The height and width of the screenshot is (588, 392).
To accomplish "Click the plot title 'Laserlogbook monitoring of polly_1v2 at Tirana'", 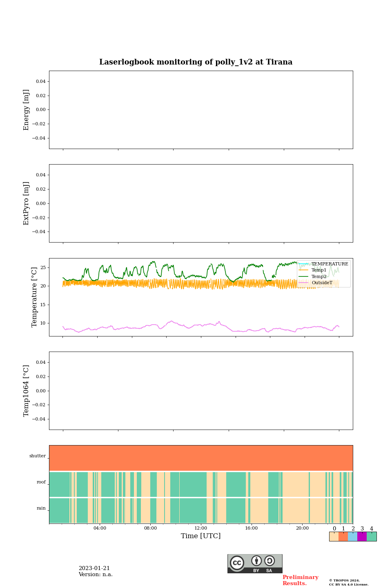I will tap(196, 62).
